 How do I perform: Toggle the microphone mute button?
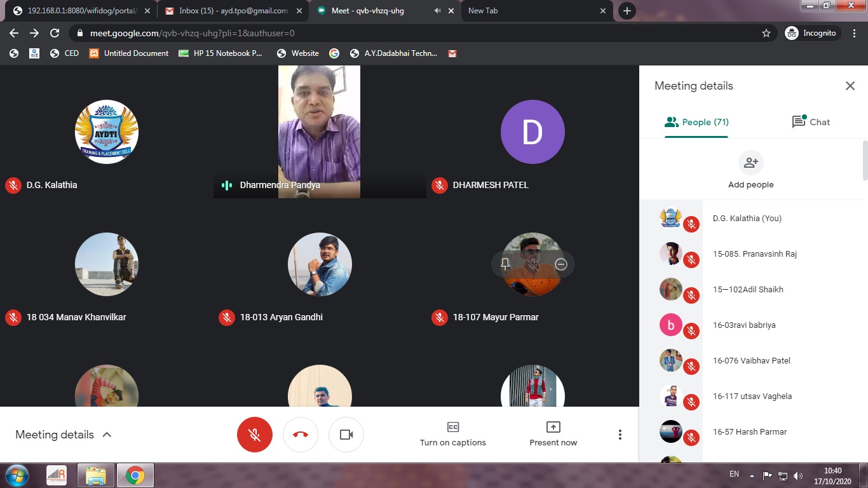pyautogui.click(x=255, y=435)
